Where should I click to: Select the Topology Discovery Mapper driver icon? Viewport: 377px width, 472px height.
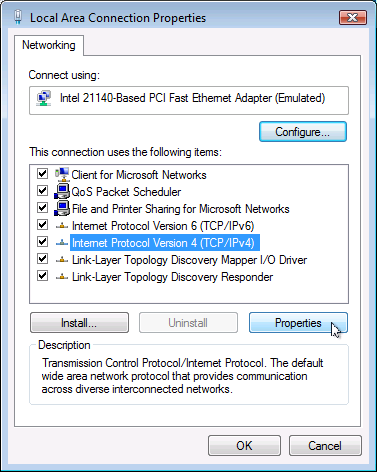point(62,260)
